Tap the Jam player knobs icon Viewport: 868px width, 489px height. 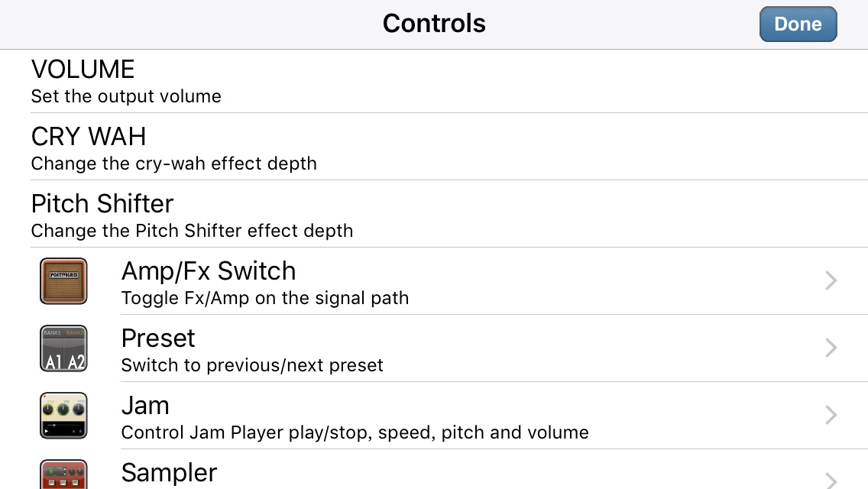click(x=63, y=416)
